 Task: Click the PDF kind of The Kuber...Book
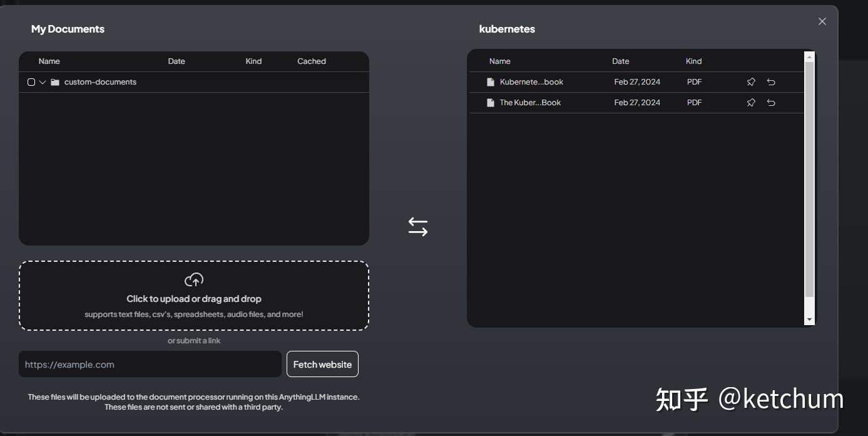pos(695,103)
